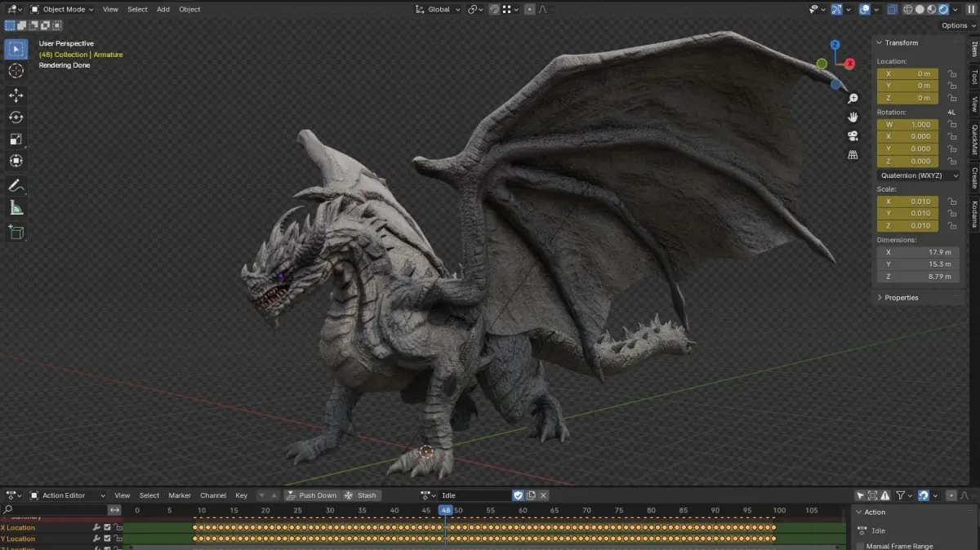The width and height of the screenshot is (980, 550).
Task: Select the Measure tool
Action: (16, 208)
